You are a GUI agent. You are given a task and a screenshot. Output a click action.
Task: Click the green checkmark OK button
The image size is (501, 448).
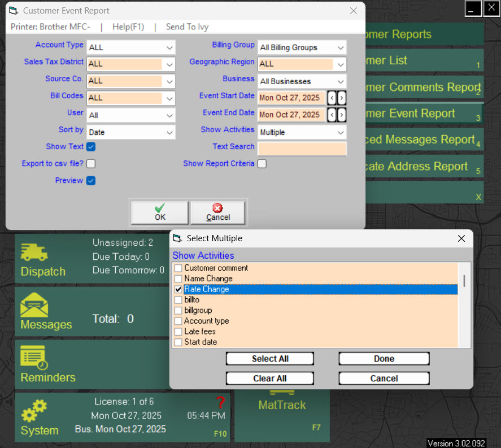pyautogui.click(x=160, y=212)
